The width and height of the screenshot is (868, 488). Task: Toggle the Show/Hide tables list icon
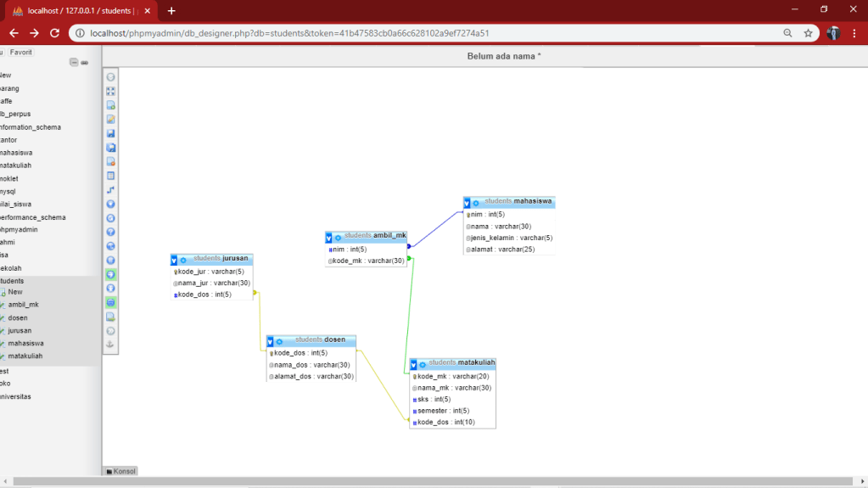tap(110, 77)
